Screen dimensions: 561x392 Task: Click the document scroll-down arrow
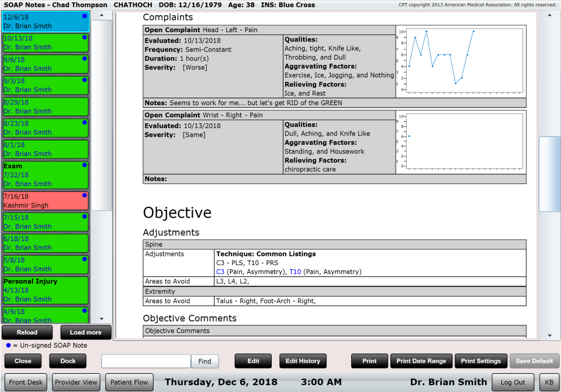(549, 336)
